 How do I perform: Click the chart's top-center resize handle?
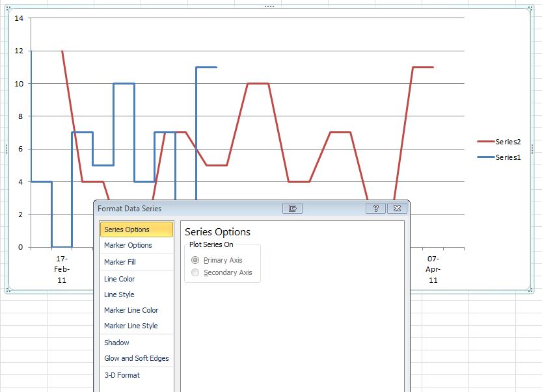pos(269,7)
